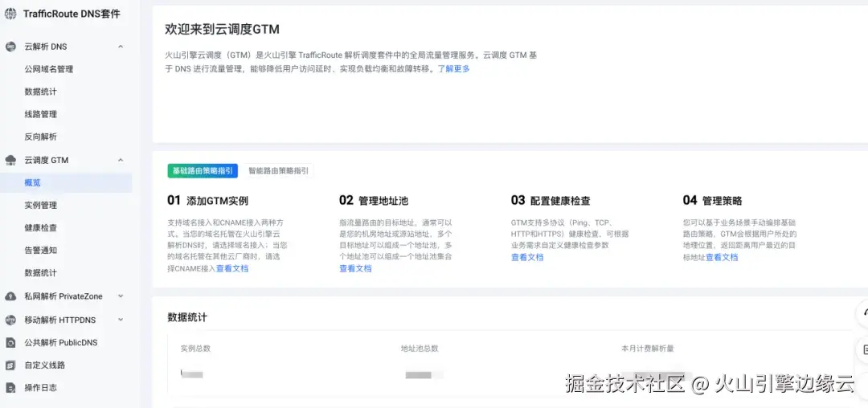Open 公网域名管理 in the sidebar
The image size is (868, 408).
(49, 69)
